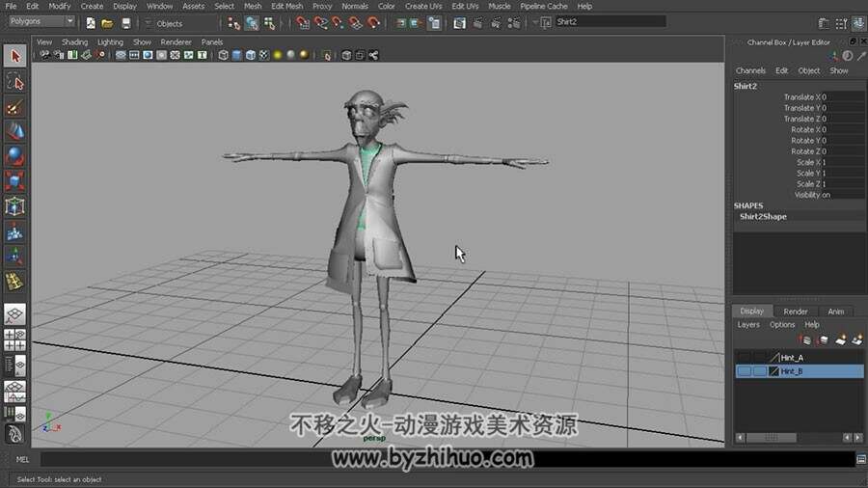
Task: Click the Translate X value field
Action: pyautogui.click(x=843, y=96)
